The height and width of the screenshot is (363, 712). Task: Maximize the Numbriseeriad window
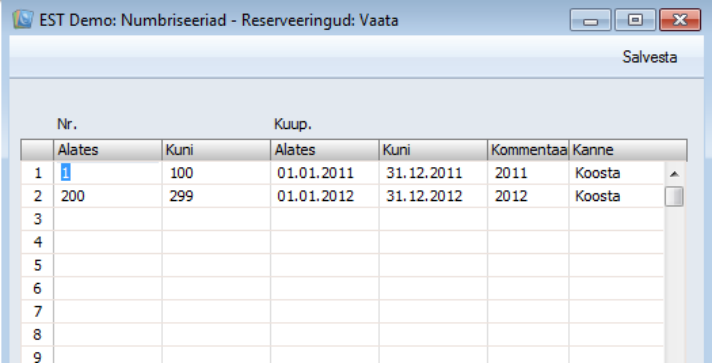tap(635, 20)
